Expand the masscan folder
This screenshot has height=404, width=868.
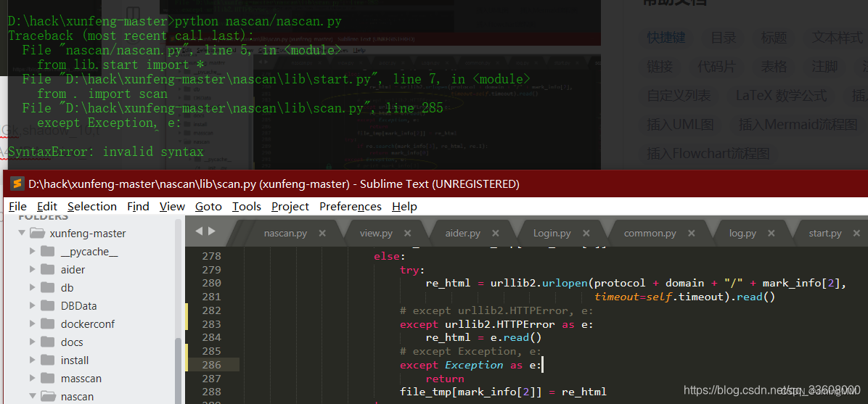[33, 379]
